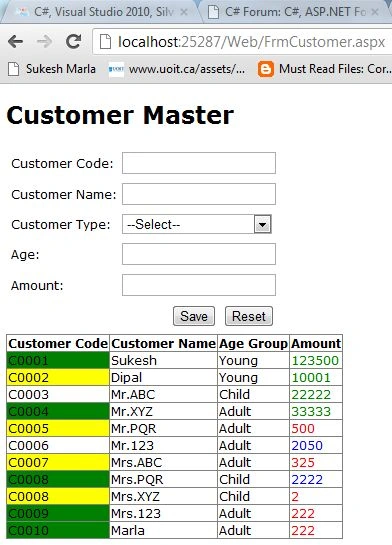Click the localhost address bar URL
This screenshot has width=392, height=545.
tap(251, 42)
